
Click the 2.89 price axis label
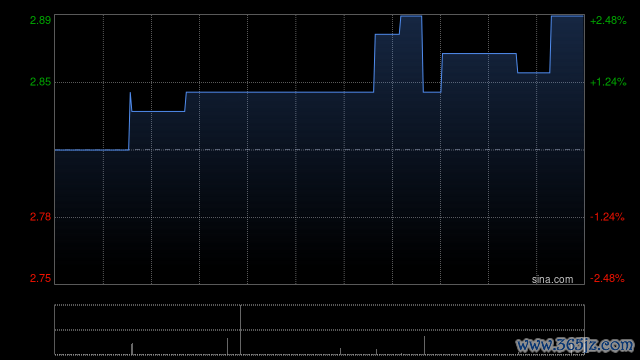40,20
